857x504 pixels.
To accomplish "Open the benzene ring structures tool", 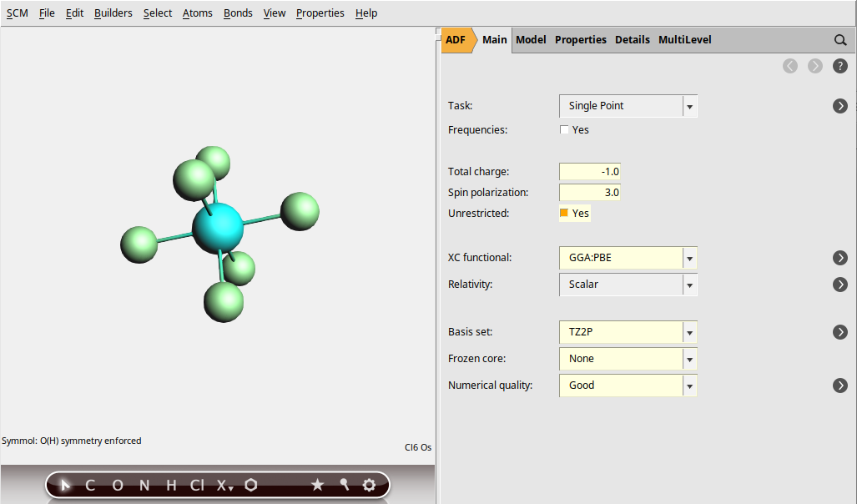I will coord(251,485).
